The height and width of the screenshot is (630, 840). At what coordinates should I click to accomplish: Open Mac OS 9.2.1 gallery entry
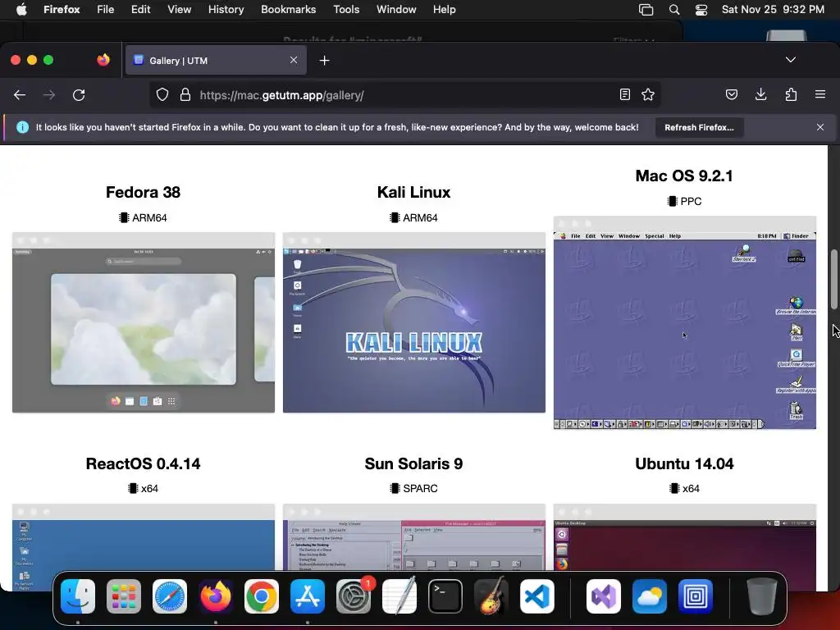pos(684,176)
